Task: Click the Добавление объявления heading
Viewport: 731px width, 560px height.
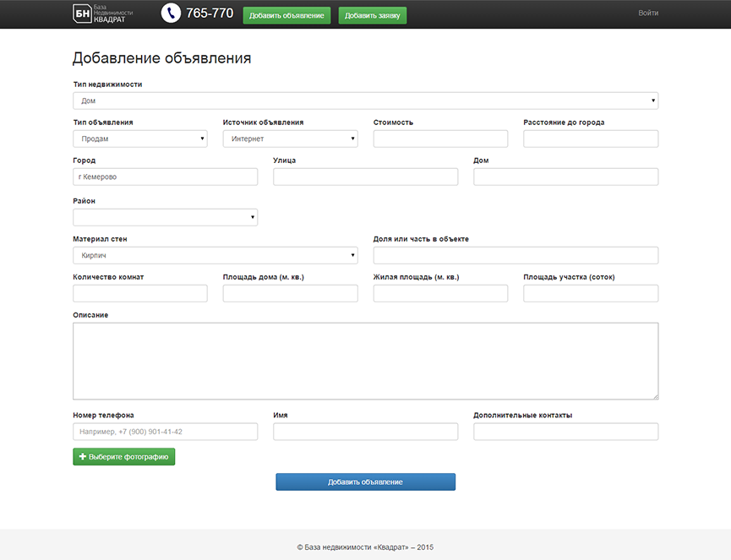Action: (x=161, y=57)
